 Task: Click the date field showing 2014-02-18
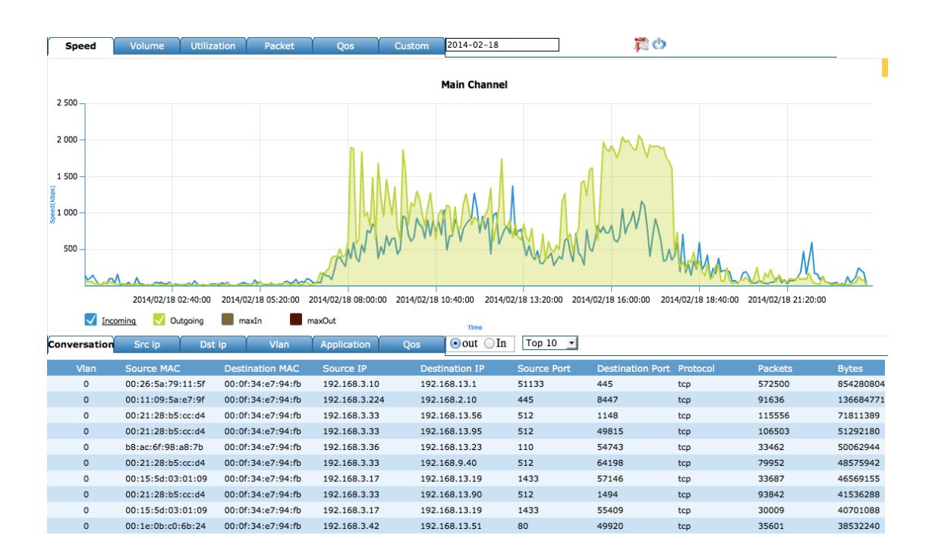coord(501,45)
